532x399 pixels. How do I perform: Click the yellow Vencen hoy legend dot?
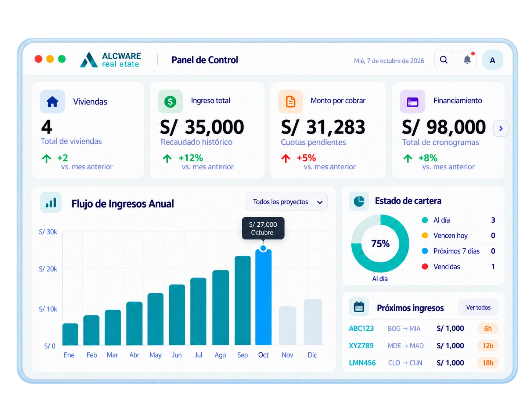point(425,236)
